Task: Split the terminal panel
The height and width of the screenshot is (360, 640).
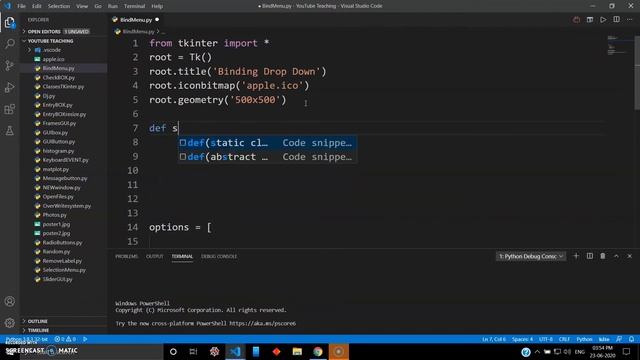Action: (x=590, y=256)
